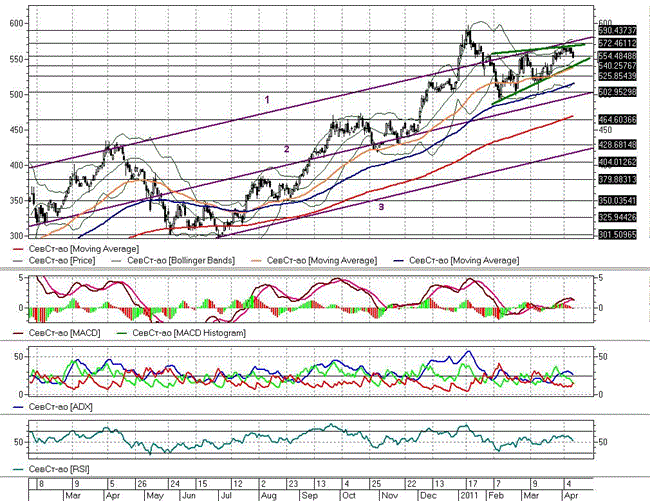Screen dimensions: 650x501
Task: Click the Price legend entry
Action: coord(54,261)
